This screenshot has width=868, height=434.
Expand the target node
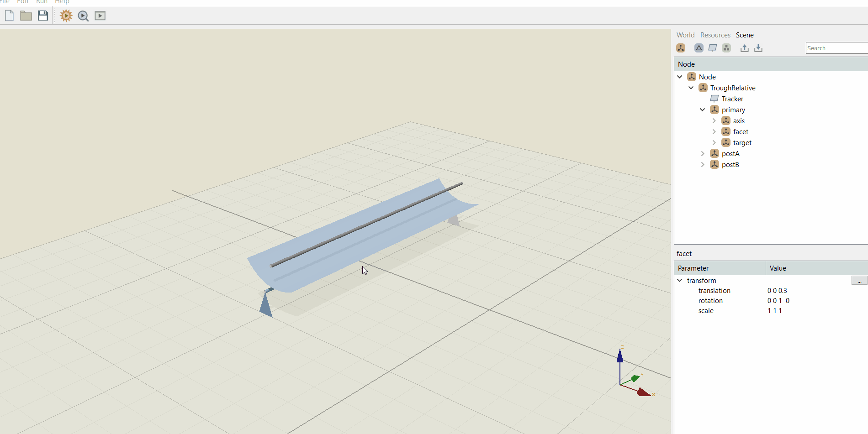pyautogui.click(x=714, y=142)
